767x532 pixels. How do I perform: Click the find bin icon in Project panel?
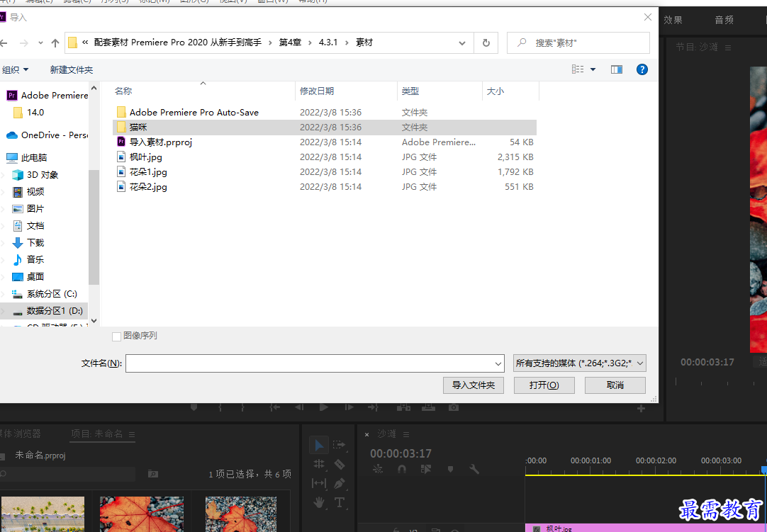click(153, 473)
